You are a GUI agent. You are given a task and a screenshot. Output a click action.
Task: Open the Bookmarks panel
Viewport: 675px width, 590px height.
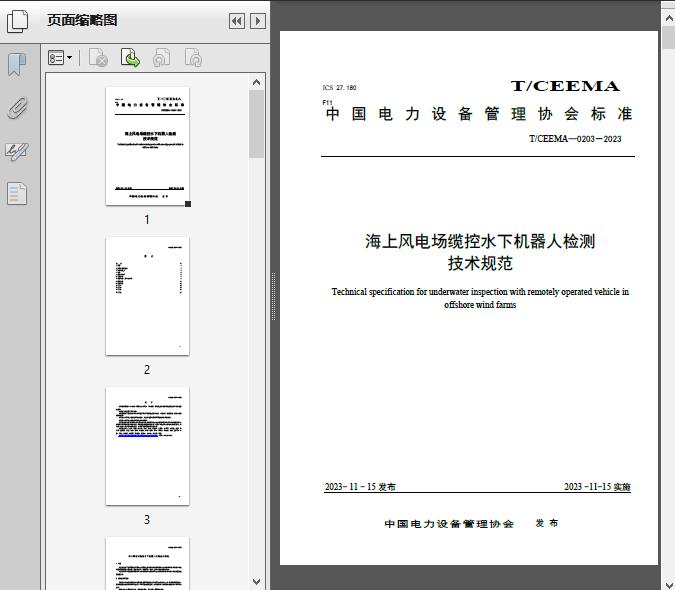click(17, 65)
